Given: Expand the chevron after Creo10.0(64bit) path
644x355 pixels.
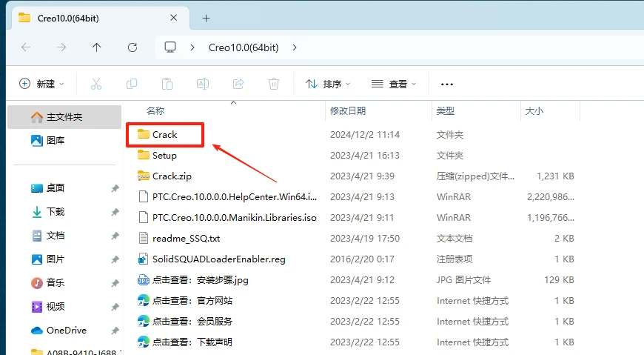Looking at the screenshot, I should [295, 47].
